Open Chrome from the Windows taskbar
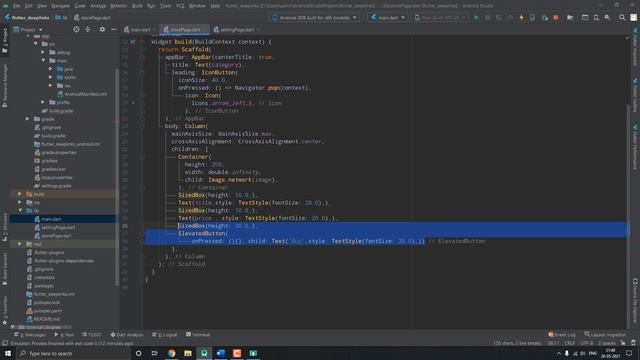Screen dimensions: 640x360 (x=171, y=353)
